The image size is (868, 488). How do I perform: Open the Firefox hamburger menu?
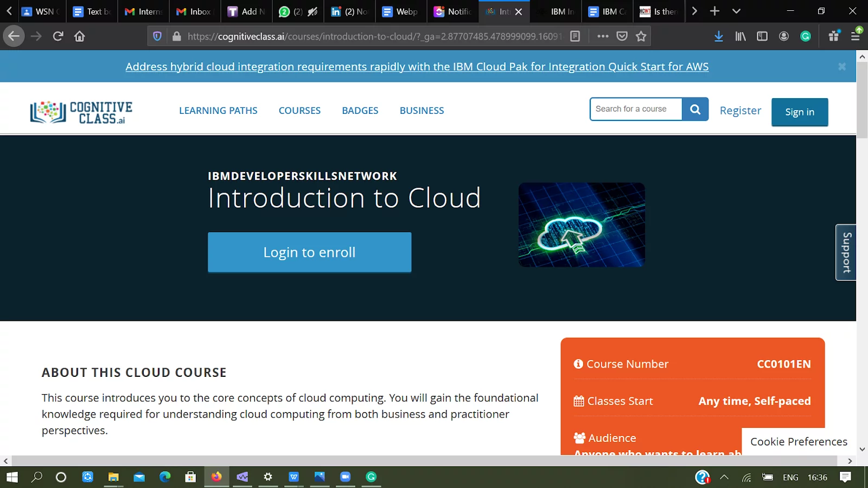[x=856, y=36]
